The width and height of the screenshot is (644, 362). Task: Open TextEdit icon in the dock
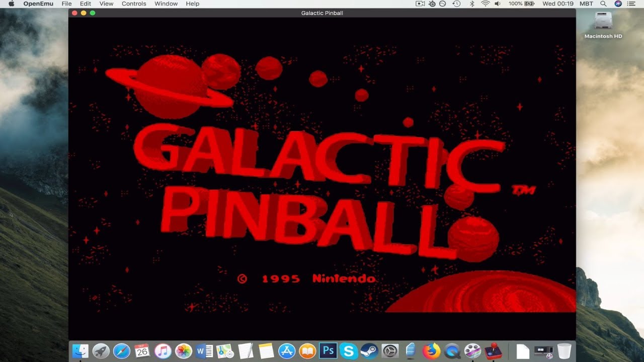click(246, 351)
